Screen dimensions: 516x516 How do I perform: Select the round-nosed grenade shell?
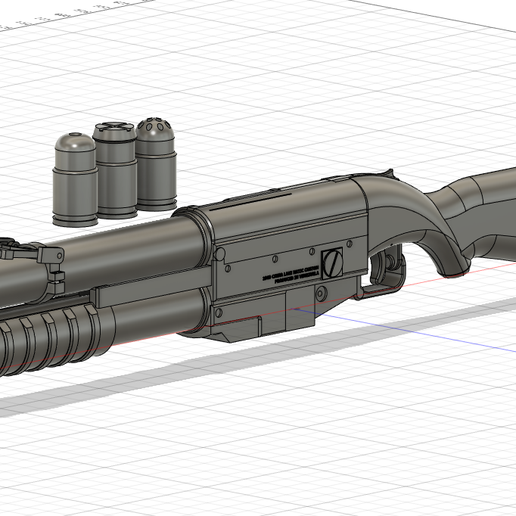pos(75,180)
